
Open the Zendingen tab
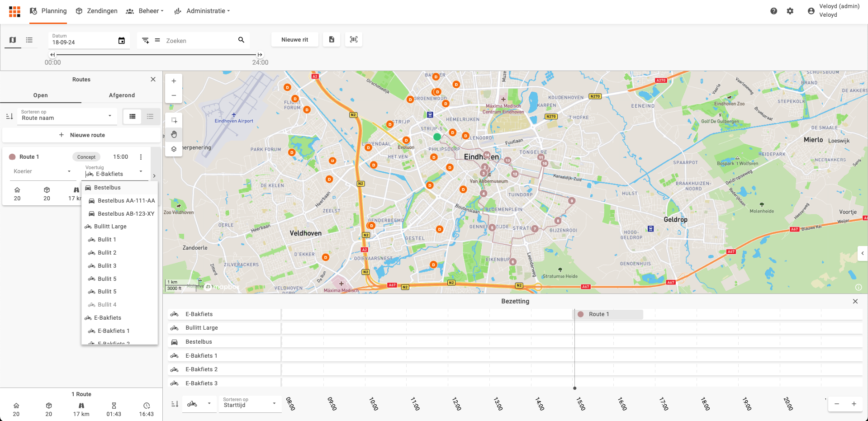click(x=96, y=11)
